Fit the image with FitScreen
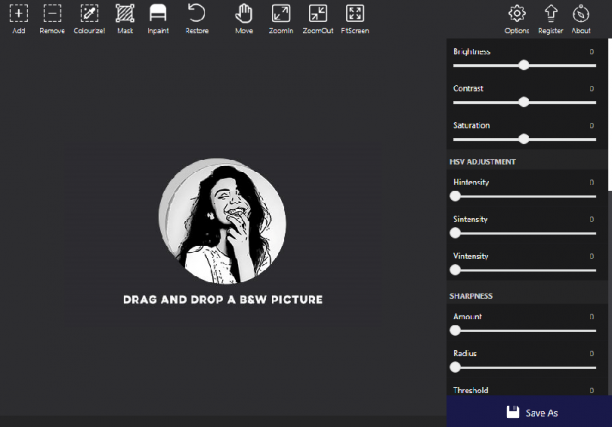The height and width of the screenshot is (427, 612). [x=355, y=19]
